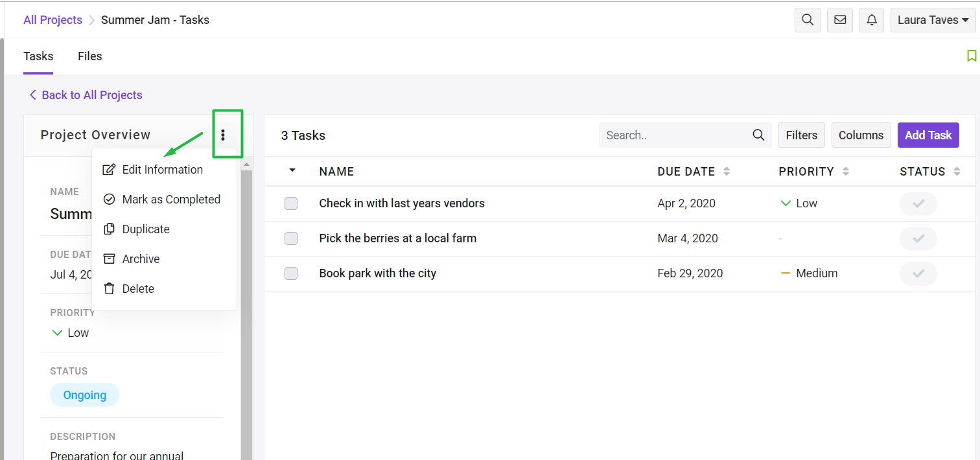
Task: Switch to the Files tab
Action: coord(90,56)
